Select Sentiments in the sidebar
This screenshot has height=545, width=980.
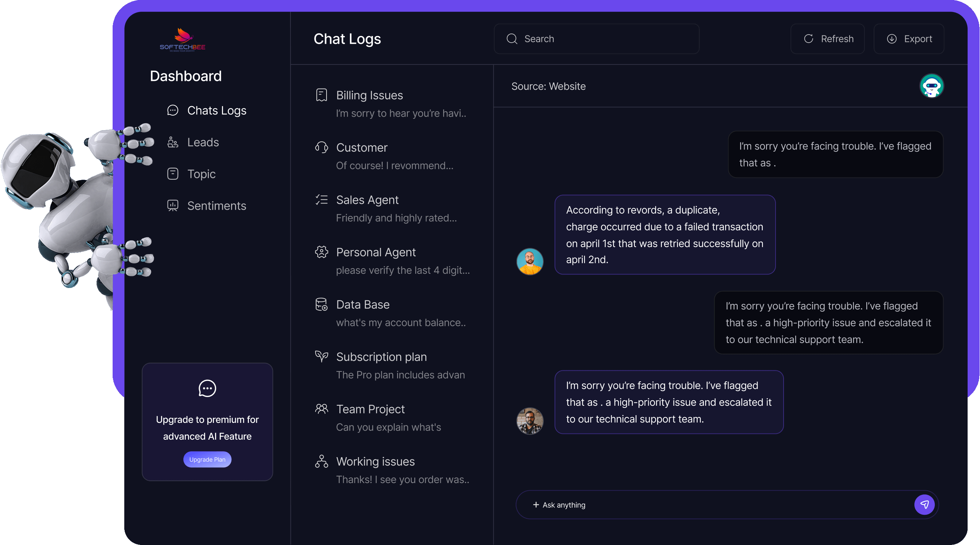216,206
